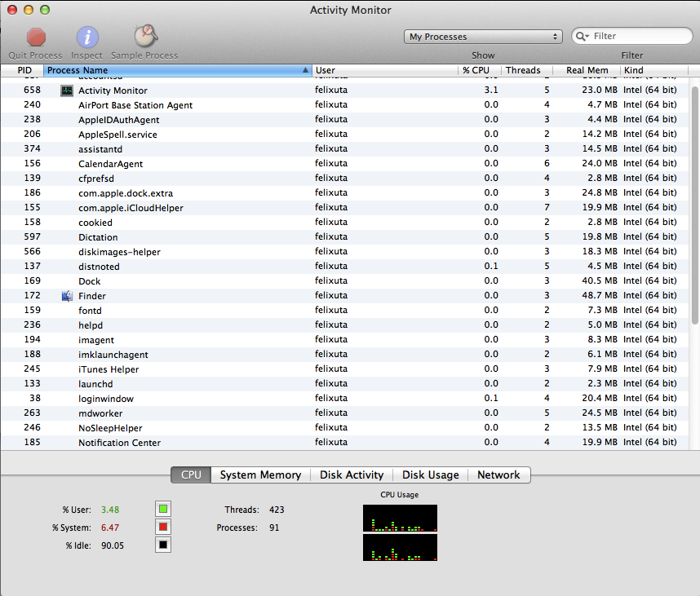Click the lower CPU Usage graph
Image resolution: width=700 pixels, height=596 pixels.
pos(400,547)
